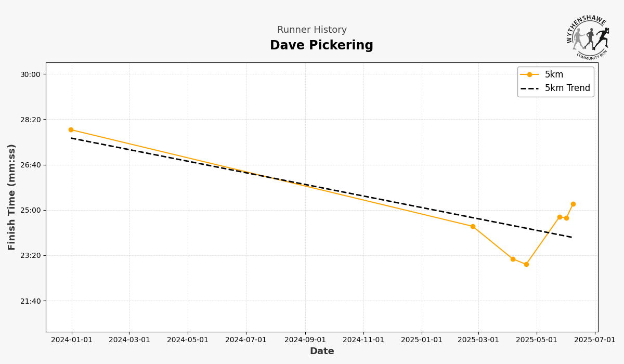Viewport: 624px width, 364px height.
Task: Click the last, rightmost 5km data point
Action: click(573, 204)
